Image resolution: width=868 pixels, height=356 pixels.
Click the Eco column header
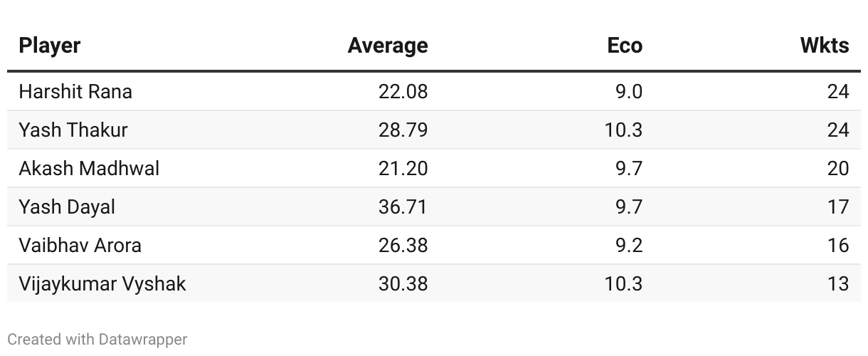(625, 46)
